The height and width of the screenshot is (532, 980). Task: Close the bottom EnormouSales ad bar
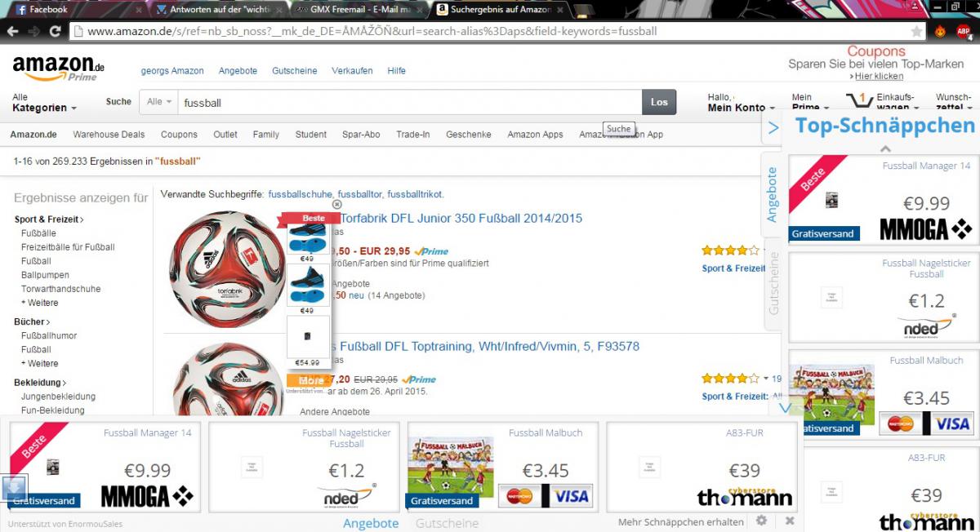coord(790,521)
